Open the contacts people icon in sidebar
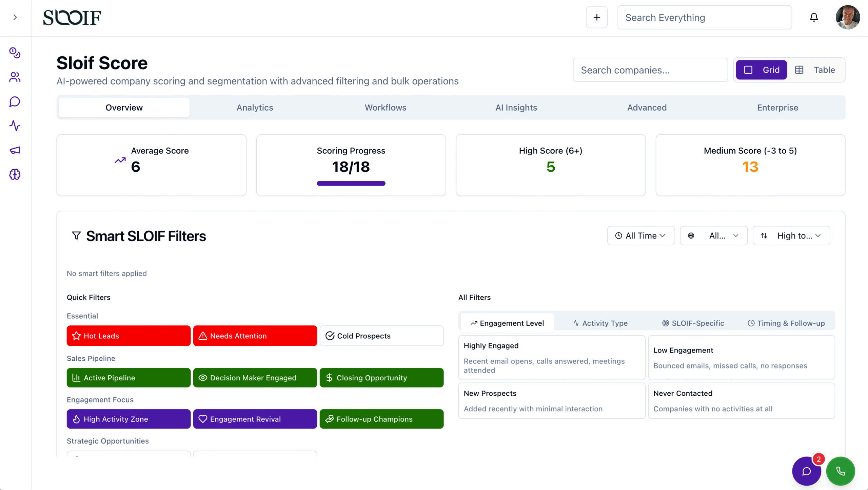 pos(15,77)
